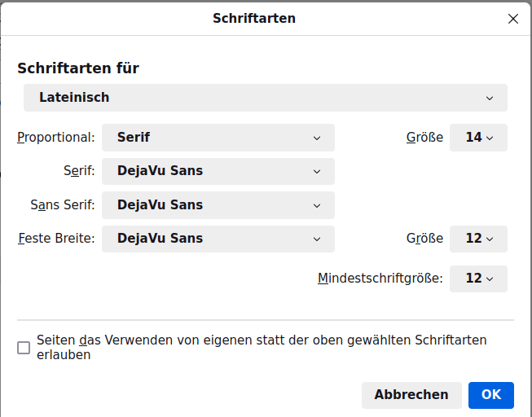Viewport: 532px width, 417px height.
Task: Click the Größe label in Feste Breite row
Action: point(424,239)
